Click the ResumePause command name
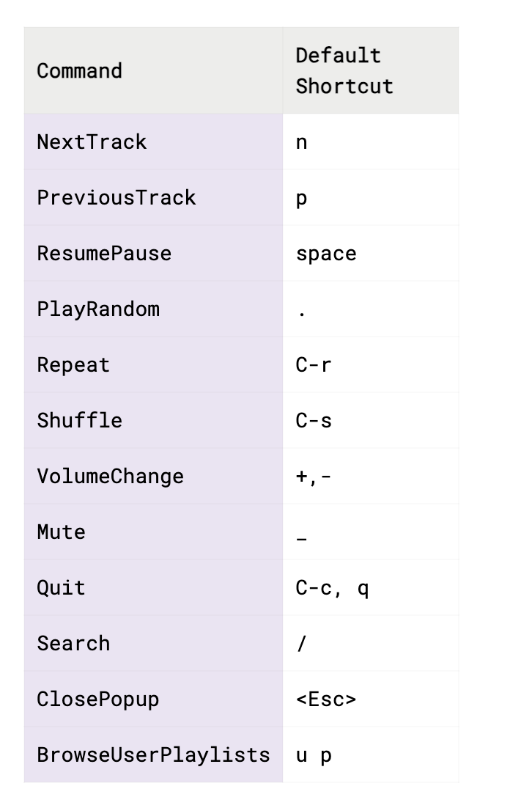The height and width of the screenshot is (808, 532). tap(104, 254)
